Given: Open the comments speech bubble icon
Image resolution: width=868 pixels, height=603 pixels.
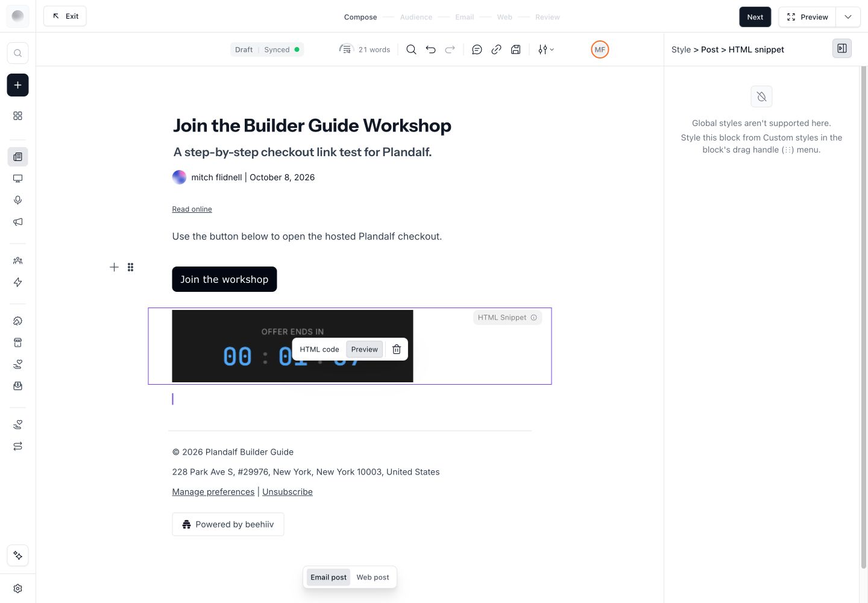Looking at the screenshot, I should (477, 49).
